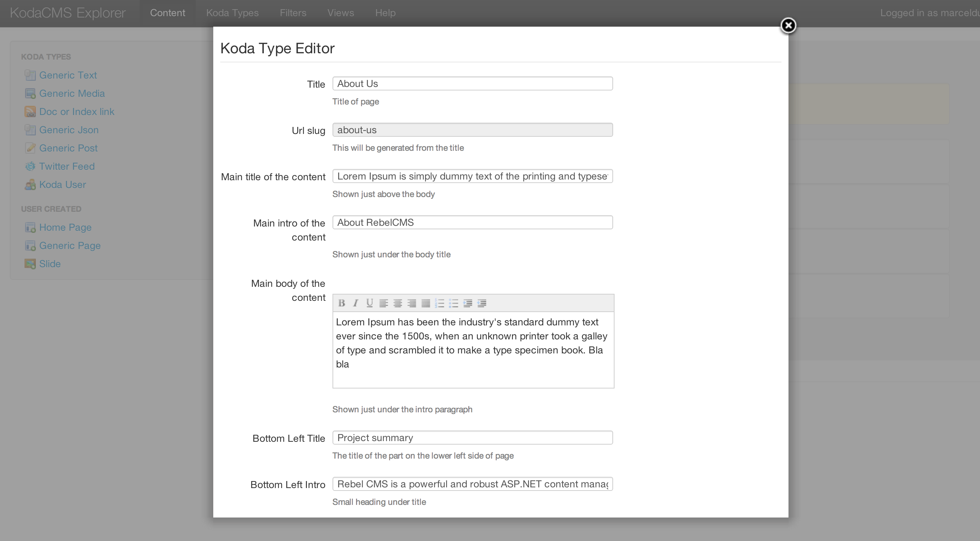Toggle bold formatting in body editor
The width and height of the screenshot is (980, 541).
341,303
